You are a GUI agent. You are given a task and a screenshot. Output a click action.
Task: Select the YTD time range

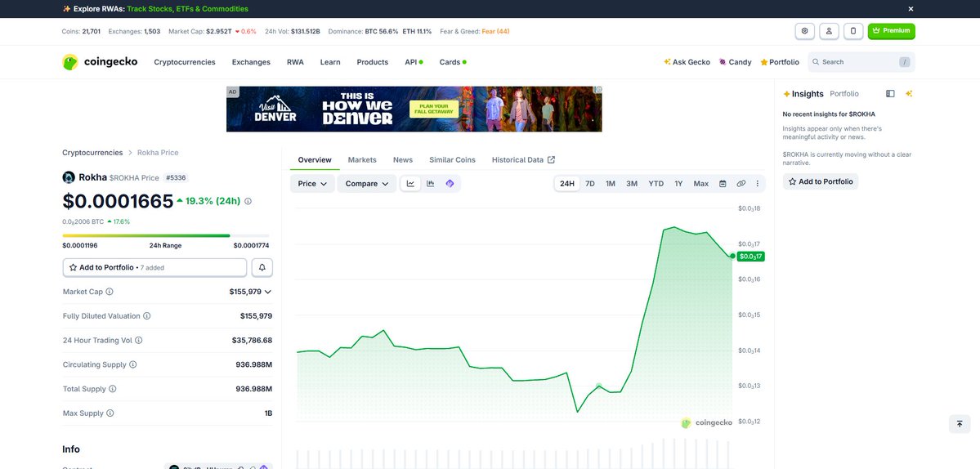pyautogui.click(x=656, y=184)
